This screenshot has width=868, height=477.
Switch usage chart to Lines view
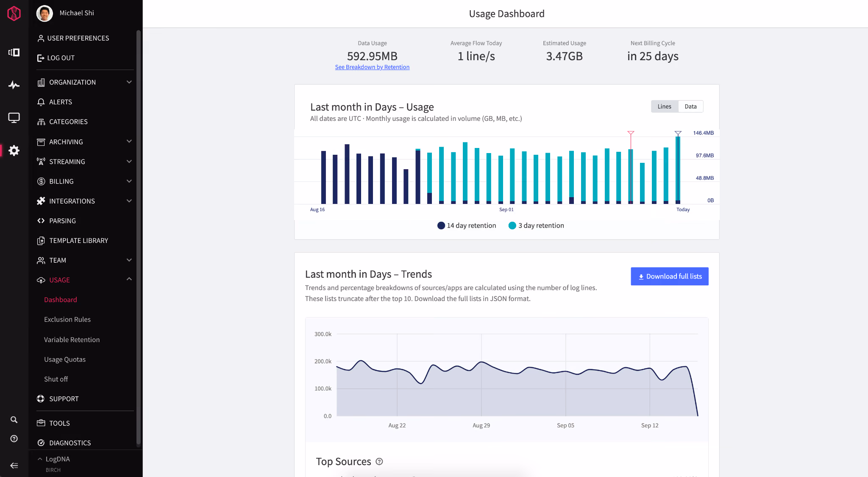664,106
